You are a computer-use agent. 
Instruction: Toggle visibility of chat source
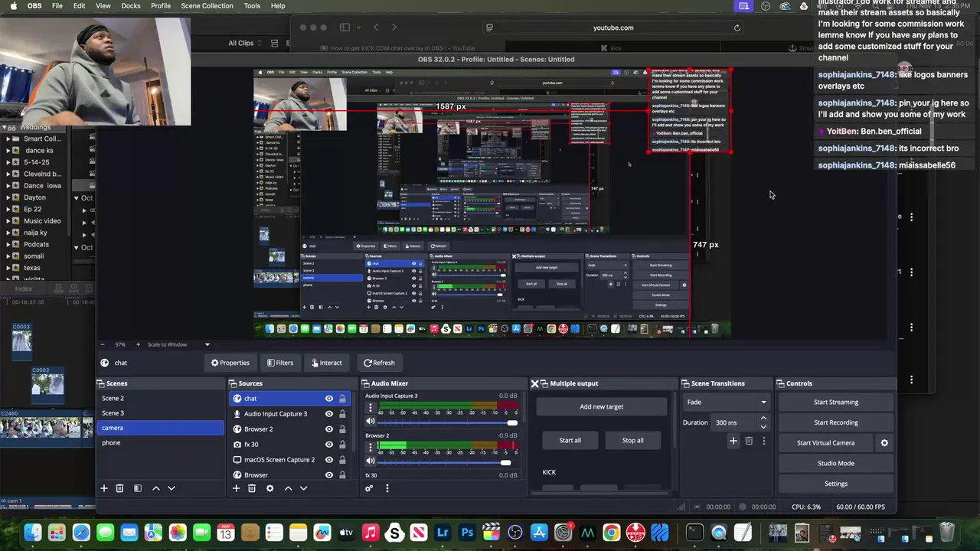tap(329, 399)
